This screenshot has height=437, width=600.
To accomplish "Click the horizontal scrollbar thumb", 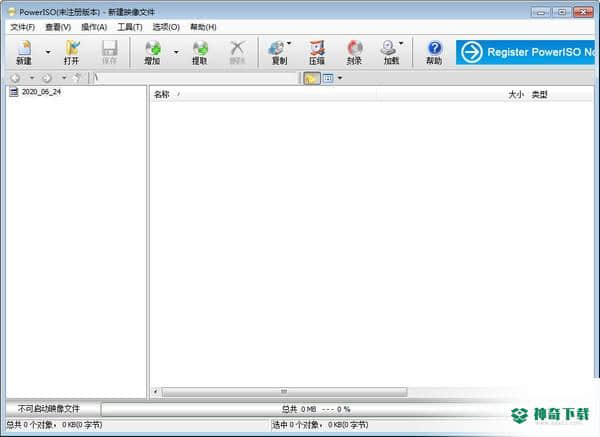I will pos(284,391).
